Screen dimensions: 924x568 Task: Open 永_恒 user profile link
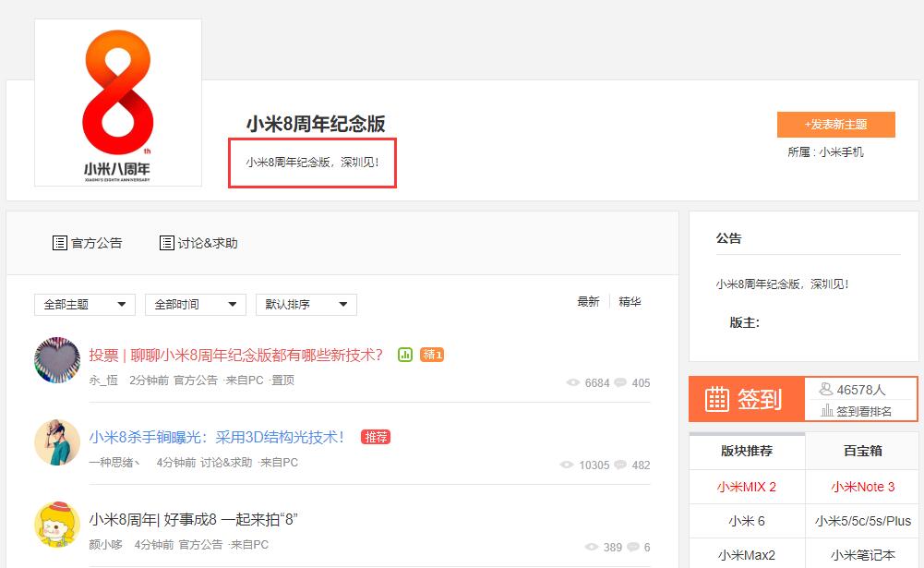coord(103,381)
